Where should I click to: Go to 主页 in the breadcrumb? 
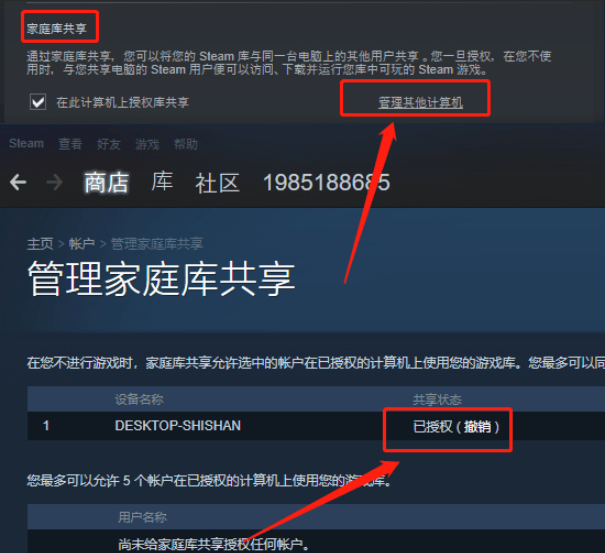tap(40, 244)
